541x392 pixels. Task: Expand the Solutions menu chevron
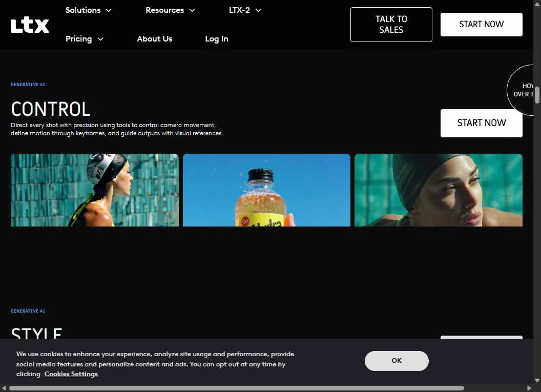pos(109,10)
